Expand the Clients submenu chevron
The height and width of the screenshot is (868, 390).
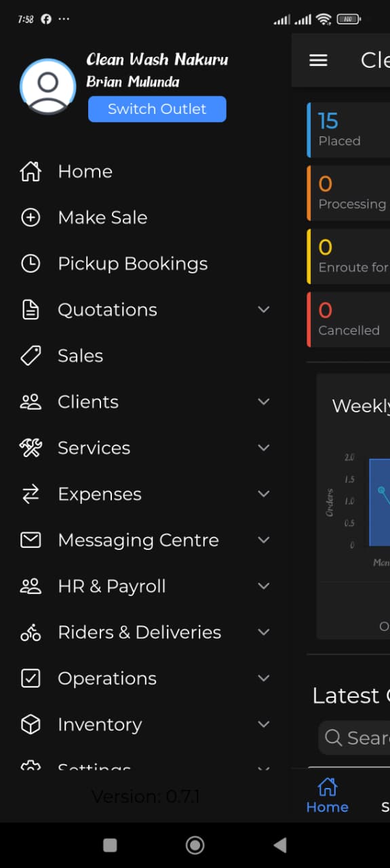[264, 402]
